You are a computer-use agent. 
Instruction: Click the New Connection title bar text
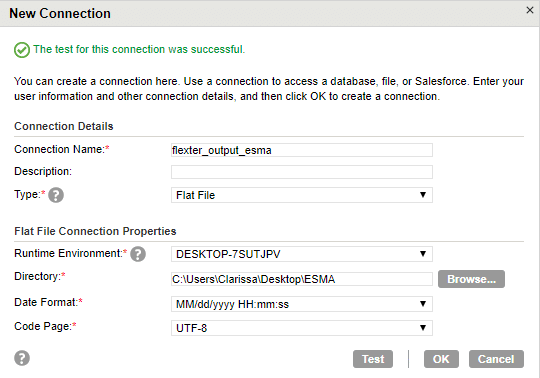(60, 13)
